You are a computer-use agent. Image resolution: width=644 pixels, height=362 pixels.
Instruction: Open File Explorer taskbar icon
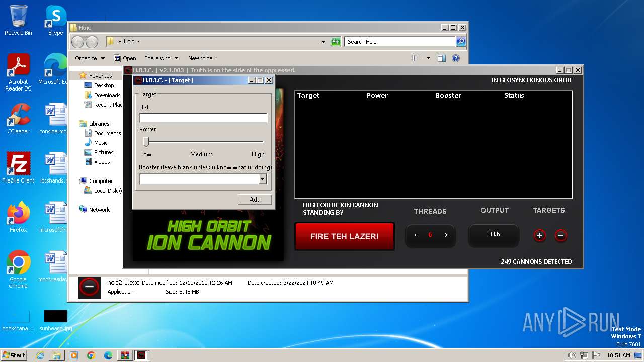[x=57, y=355]
